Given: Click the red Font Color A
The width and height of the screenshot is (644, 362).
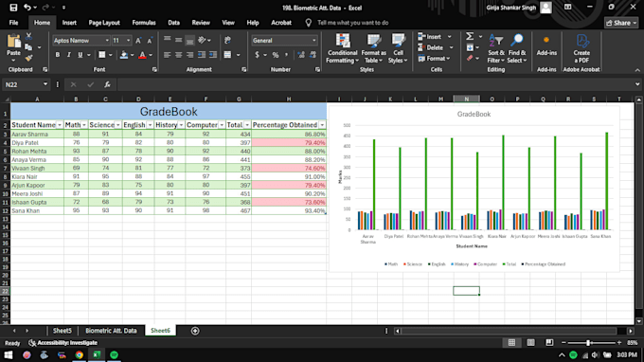Looking at the screenshot, I should (142, 55).
